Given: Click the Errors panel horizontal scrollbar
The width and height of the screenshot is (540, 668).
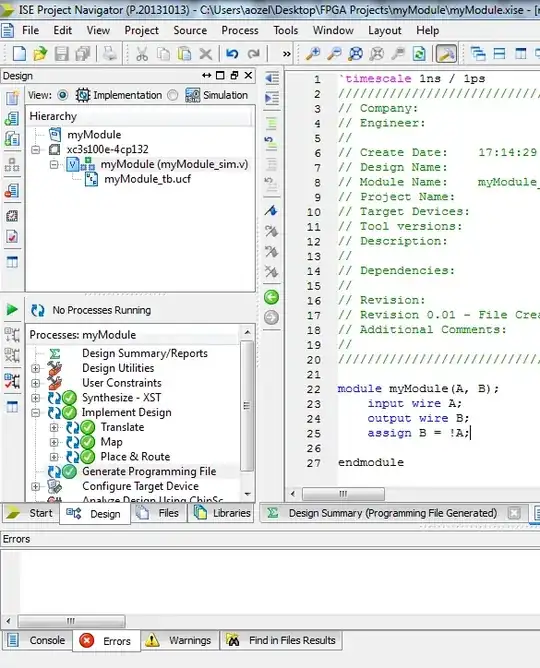Looking at the screenshot, I should [x=71, y=621].
